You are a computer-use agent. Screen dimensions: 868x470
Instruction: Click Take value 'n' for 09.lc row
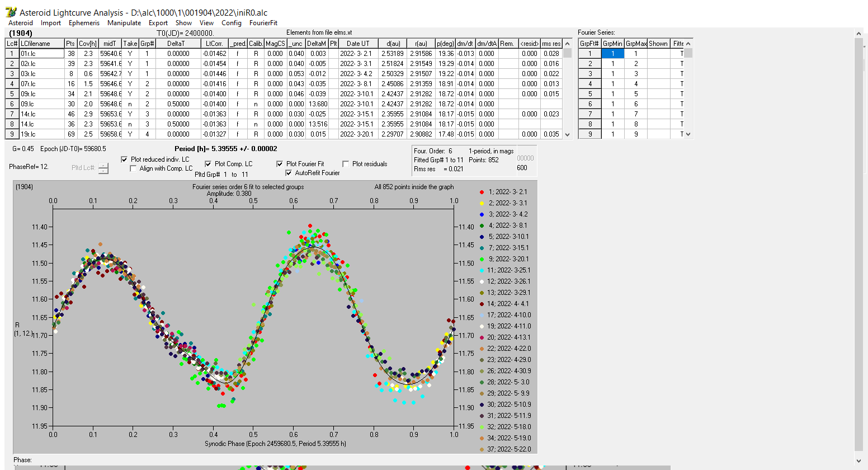[x=130, y=104]
